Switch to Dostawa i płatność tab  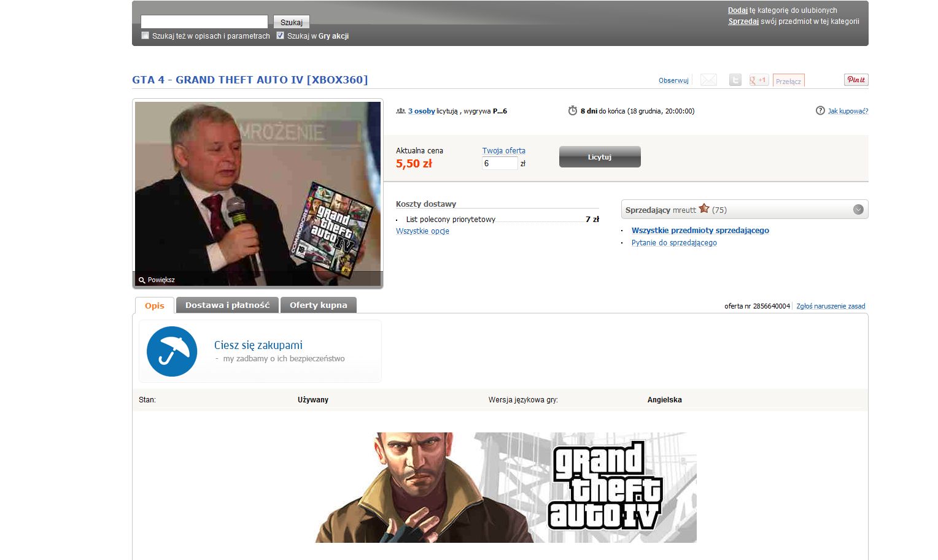tap(227, 305)
